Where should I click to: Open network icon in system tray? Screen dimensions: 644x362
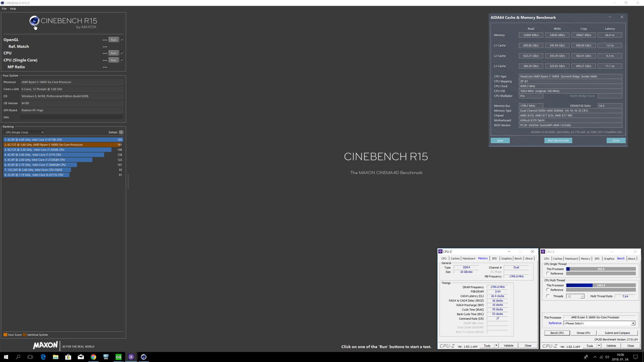point(601,357)
